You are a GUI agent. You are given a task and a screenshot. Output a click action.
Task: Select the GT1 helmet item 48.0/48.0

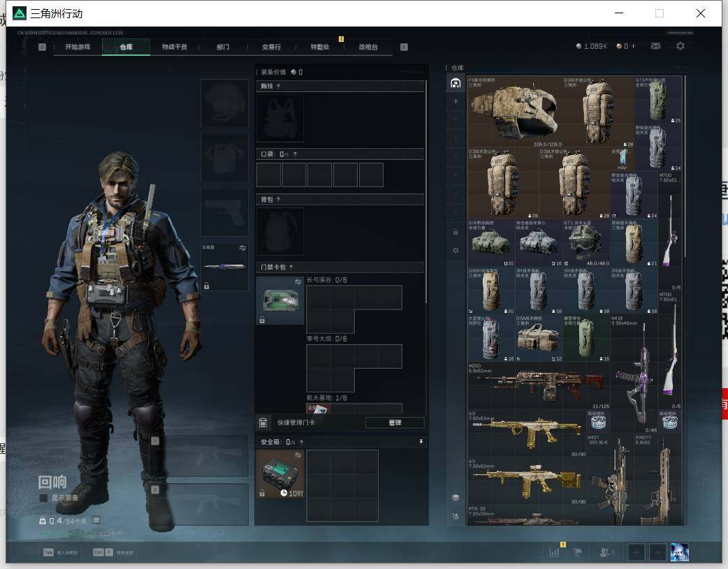coord(586,243)
